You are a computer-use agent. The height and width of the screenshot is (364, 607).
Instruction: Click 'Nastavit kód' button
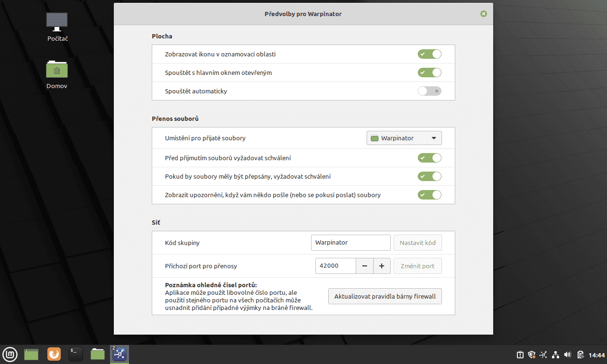417,242
